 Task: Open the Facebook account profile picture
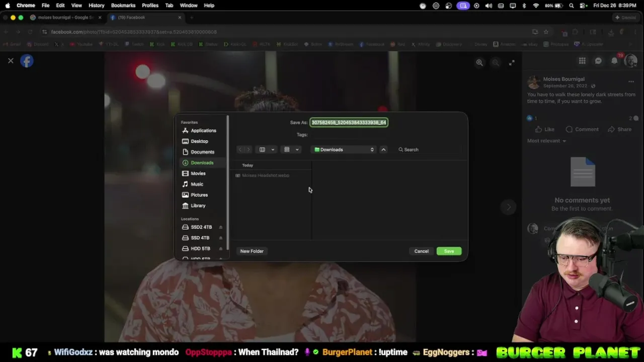[630, 61]
